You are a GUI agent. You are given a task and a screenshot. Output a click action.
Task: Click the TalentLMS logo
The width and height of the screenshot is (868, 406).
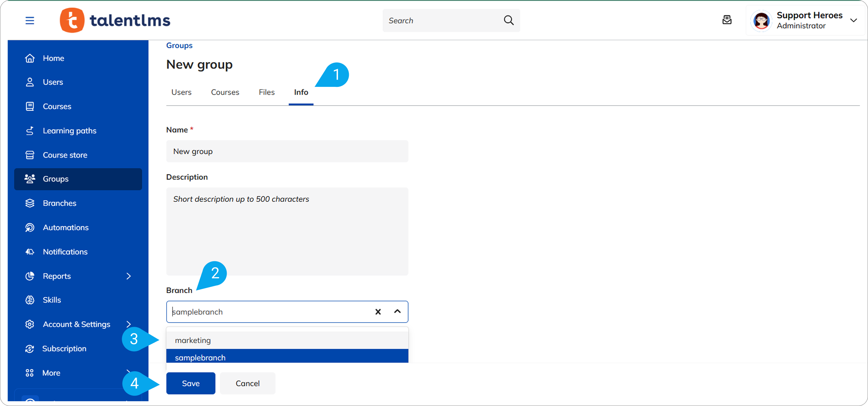115,20
